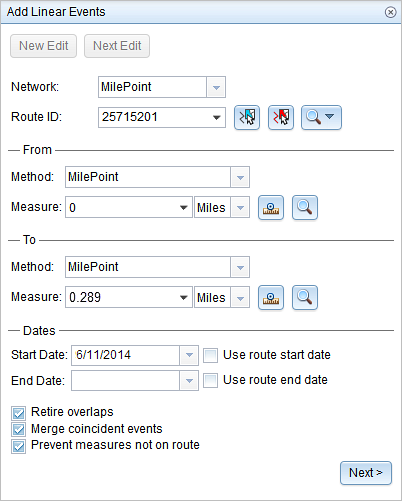Uncheck Retire overlaps

point(18,413)
